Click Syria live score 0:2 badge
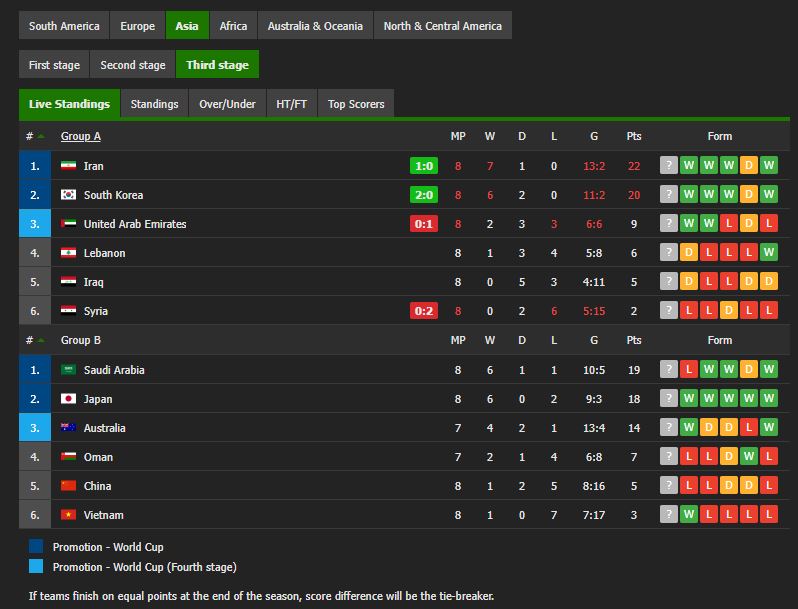The image size is (798, 609). (x=424, y=311)
